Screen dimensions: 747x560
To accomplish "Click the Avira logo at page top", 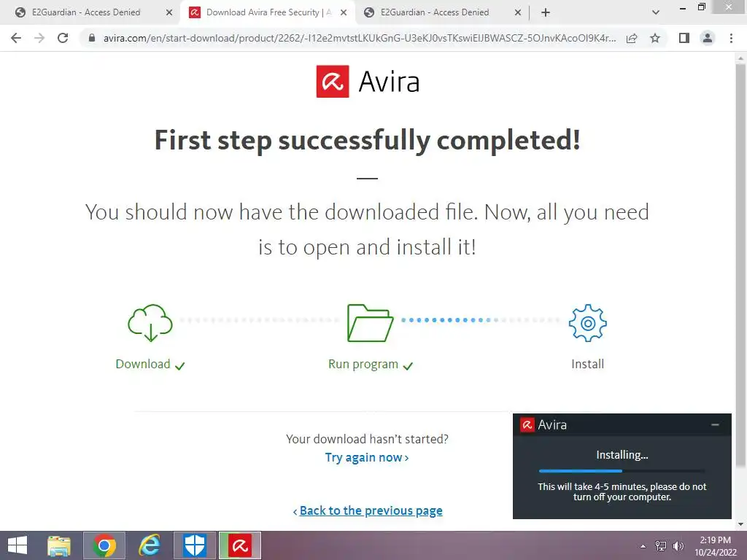I will (368, 82).
